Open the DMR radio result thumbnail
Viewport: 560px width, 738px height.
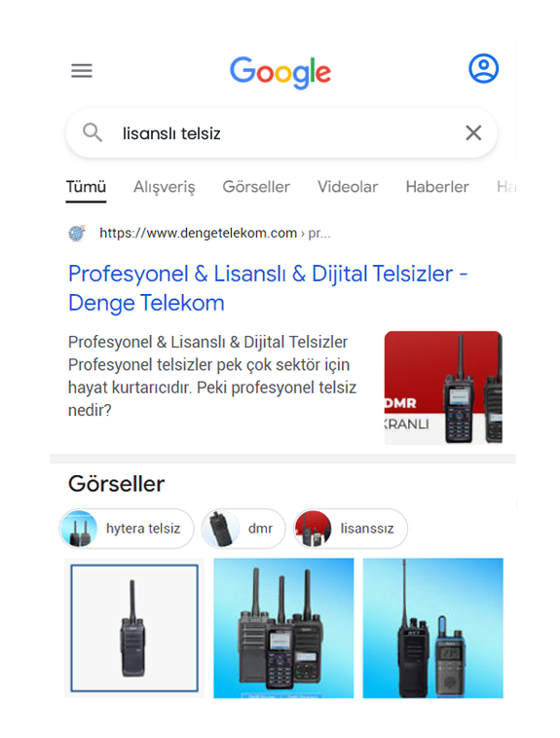443,387
